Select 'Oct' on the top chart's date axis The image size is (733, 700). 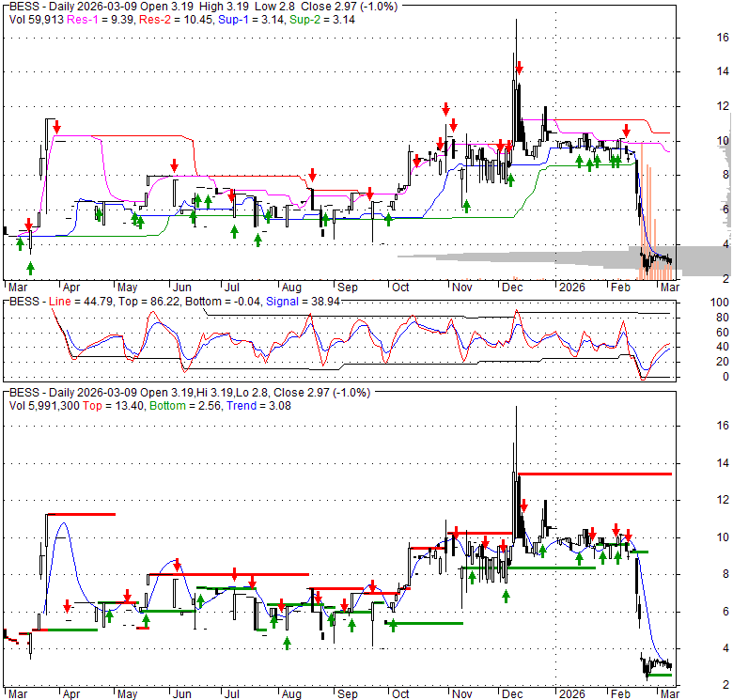[400, 287]
